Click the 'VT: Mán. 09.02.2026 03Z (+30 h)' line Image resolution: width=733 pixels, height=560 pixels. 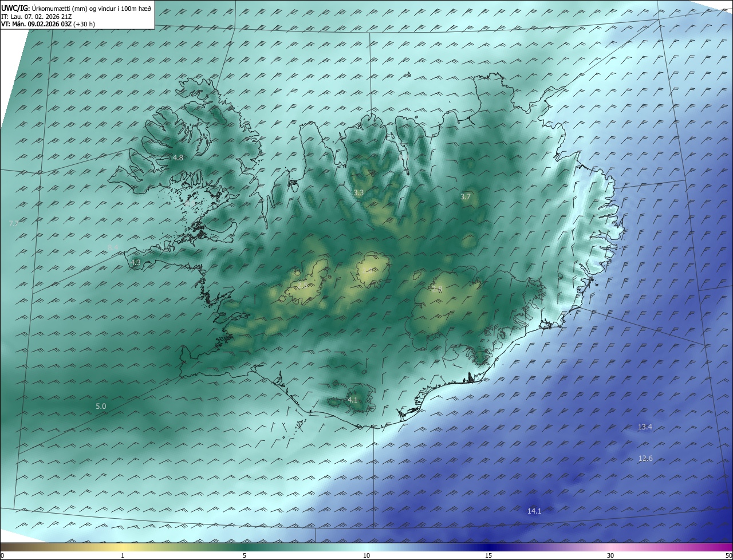48,24
